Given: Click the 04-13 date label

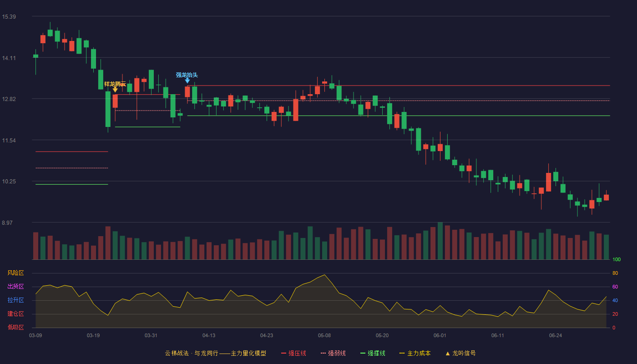Looking at the screenshot, I should coord(209,335).
